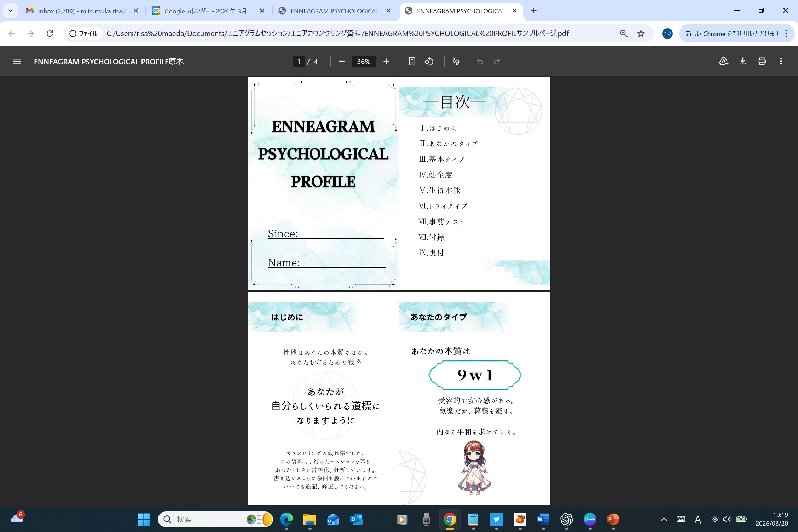Switch to the Google カレンダー tab
Image resolution: width=798 pixels, height=532 pixels.
(x=205, y=11)
